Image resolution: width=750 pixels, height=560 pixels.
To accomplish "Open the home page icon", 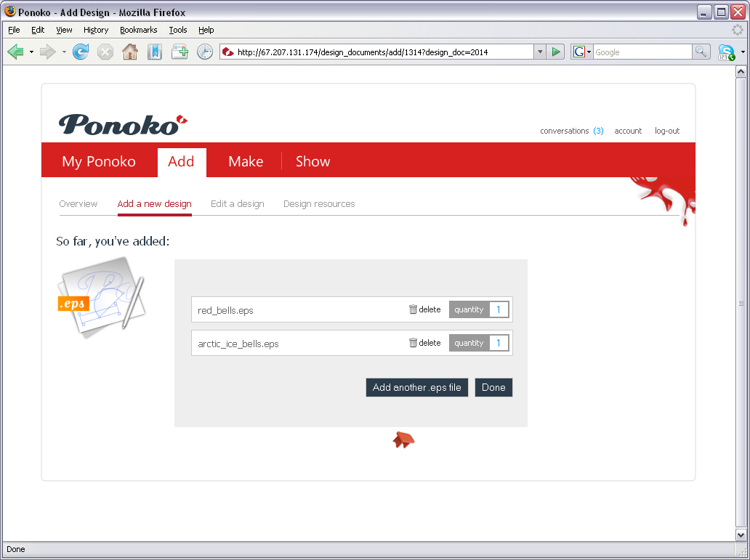I will [130, 52].
